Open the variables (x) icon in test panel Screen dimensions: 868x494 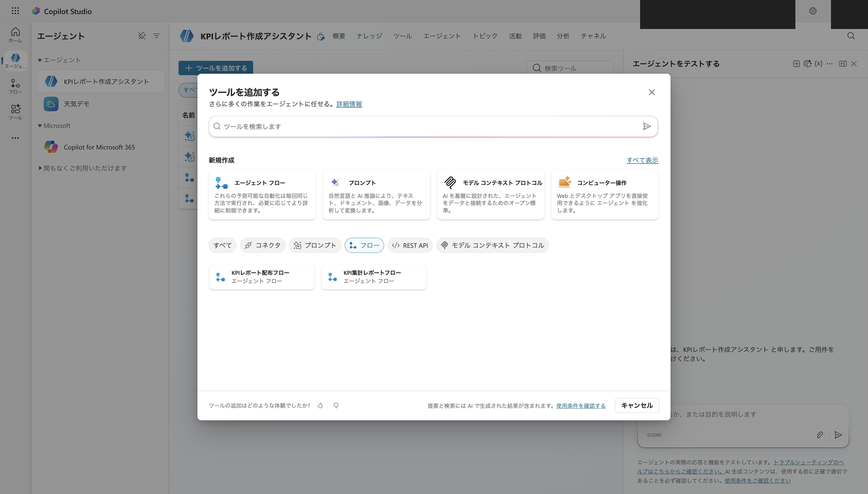point(819,63)
